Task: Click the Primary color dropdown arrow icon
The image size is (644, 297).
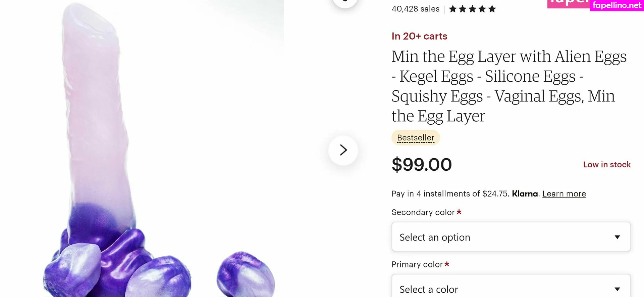Action: point(617,289)
